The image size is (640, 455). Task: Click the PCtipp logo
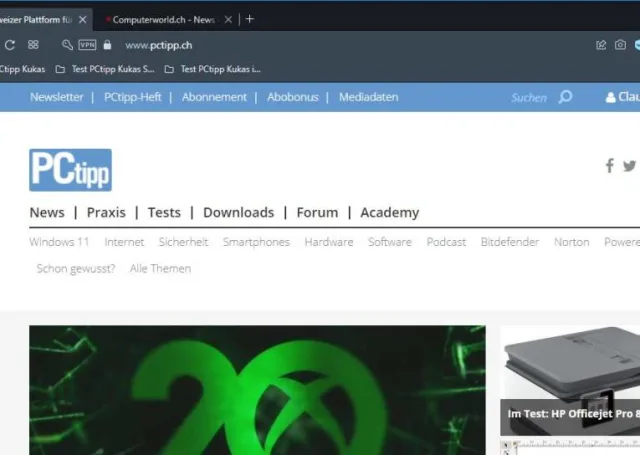click(x=70, y=170)
